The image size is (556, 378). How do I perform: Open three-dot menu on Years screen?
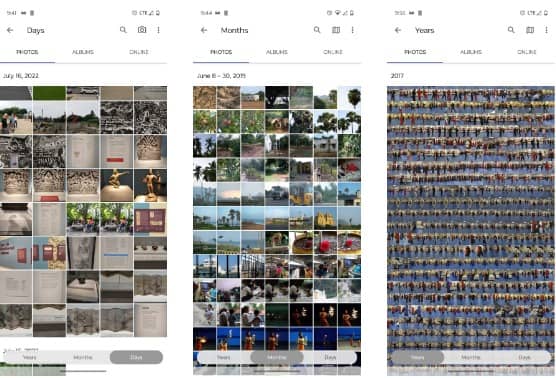(546, 30)
